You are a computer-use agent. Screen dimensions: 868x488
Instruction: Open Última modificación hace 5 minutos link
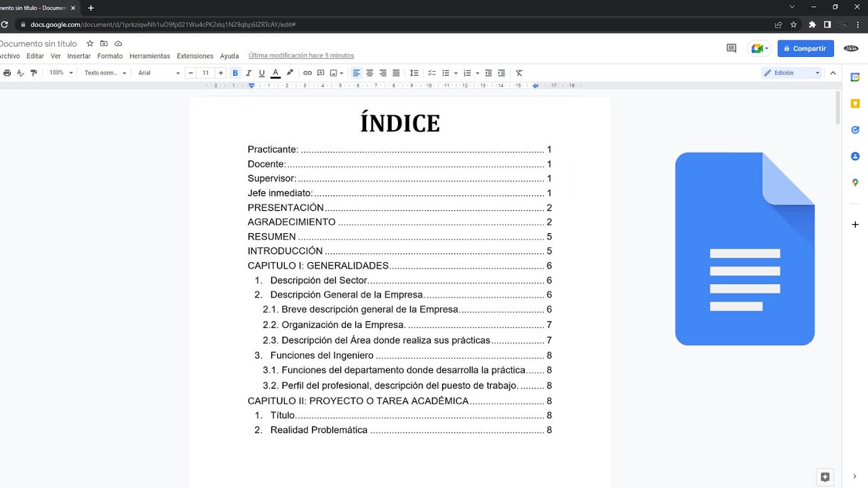point(301,56)
